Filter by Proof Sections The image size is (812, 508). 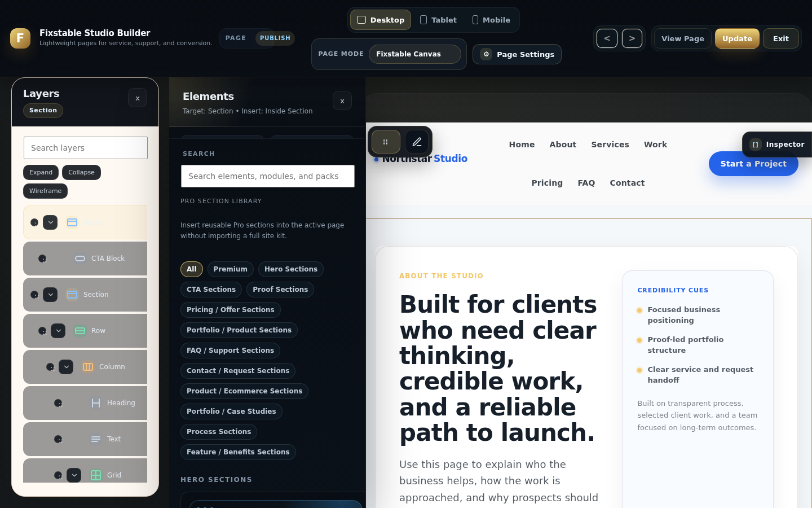pos(280,290)
